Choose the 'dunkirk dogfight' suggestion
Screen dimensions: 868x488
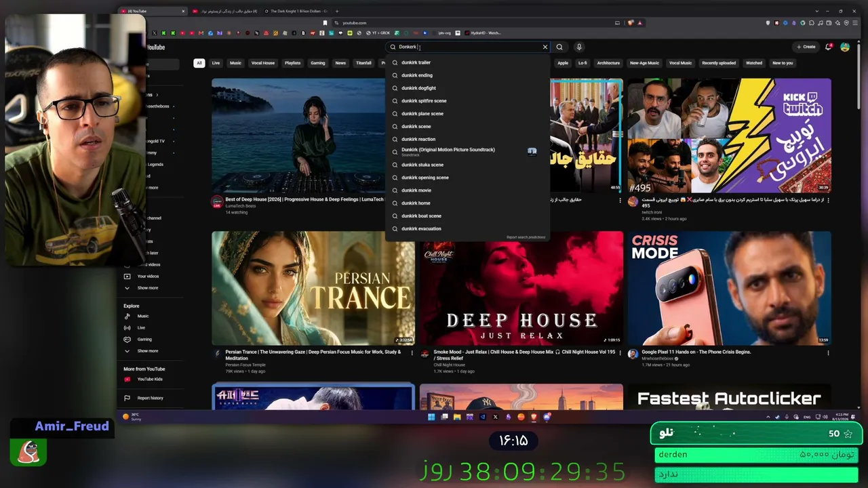(467, 88)
